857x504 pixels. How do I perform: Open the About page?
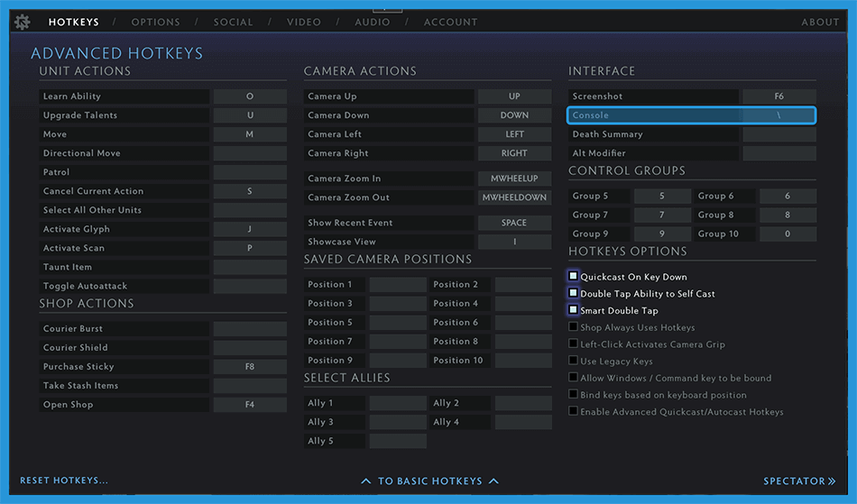pyautogui.click(x=820, y=23)
